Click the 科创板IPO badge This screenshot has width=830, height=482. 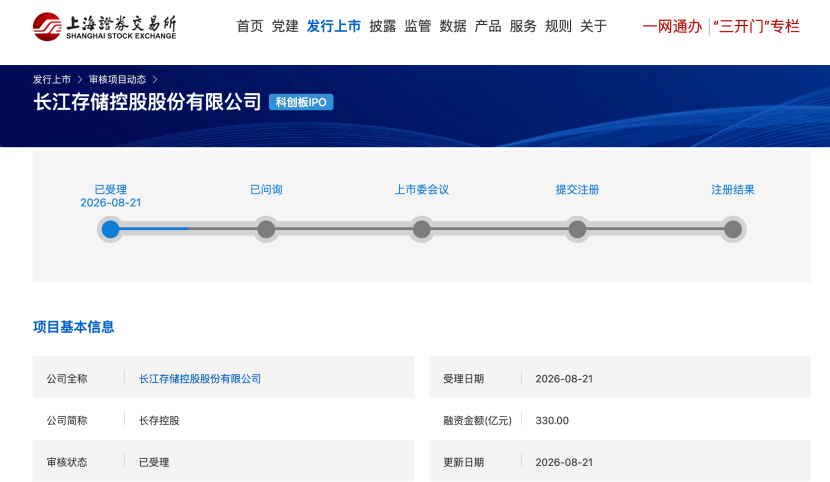coord(301,102)
